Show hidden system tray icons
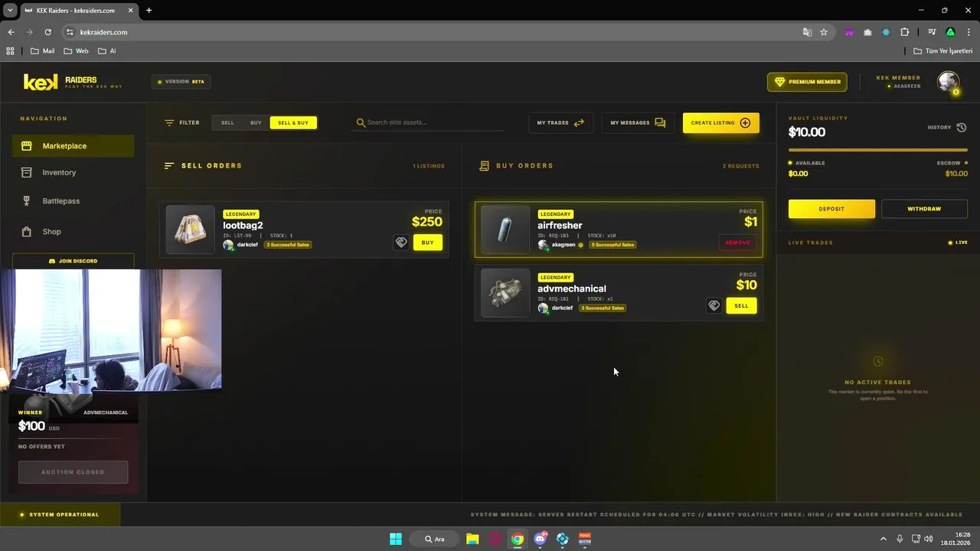The height and width of the screenshot is (551, 980). click(883, 539)
